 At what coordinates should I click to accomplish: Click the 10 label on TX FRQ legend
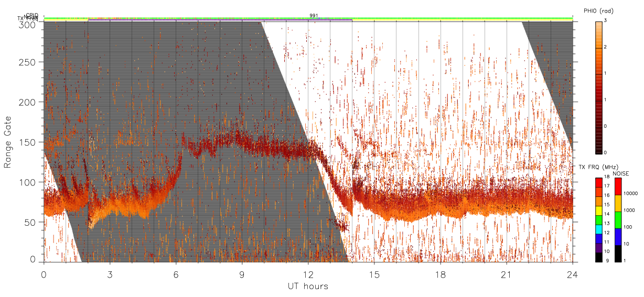(607, 251)
